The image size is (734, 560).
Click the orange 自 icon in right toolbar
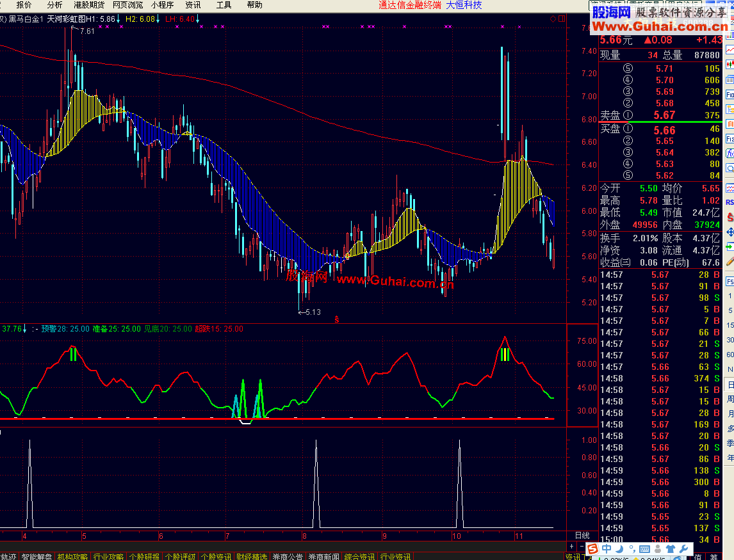click(730, 124)
